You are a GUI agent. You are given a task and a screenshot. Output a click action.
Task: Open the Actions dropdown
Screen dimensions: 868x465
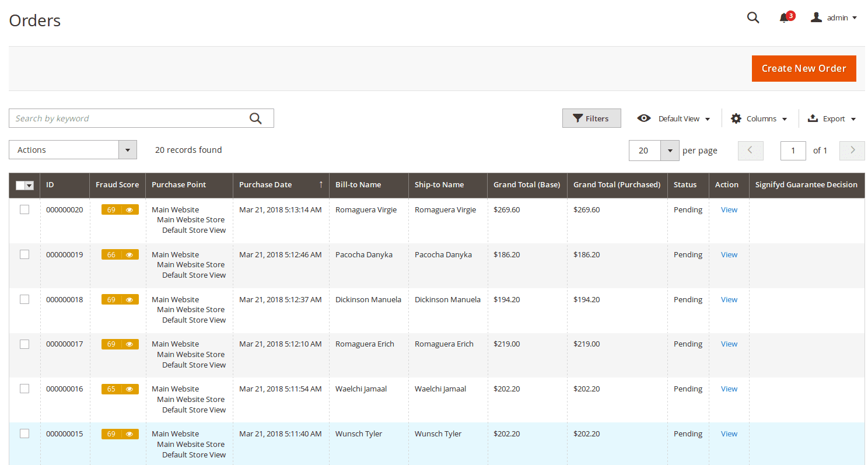pyautogui.click(x=73, y=150)
